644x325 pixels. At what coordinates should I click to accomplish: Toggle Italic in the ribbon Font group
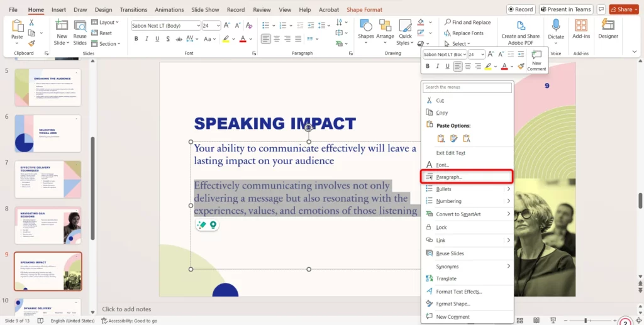click(148, 39)
